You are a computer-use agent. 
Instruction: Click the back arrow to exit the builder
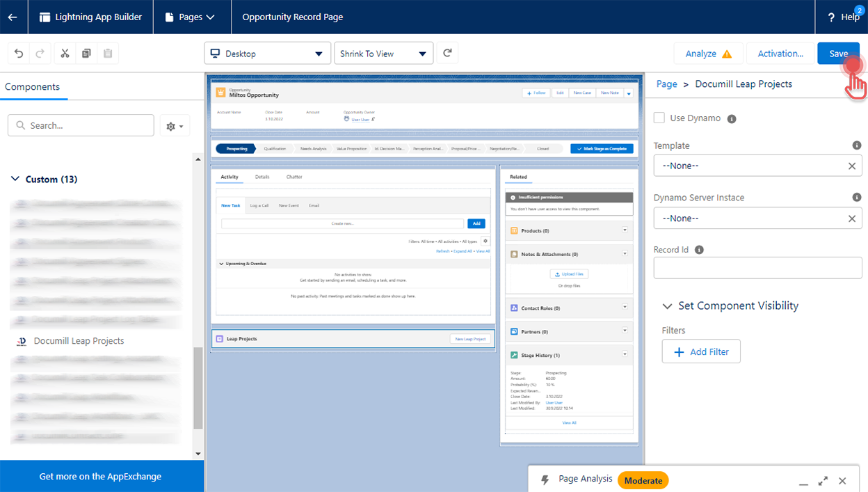[x=13, y=17]
